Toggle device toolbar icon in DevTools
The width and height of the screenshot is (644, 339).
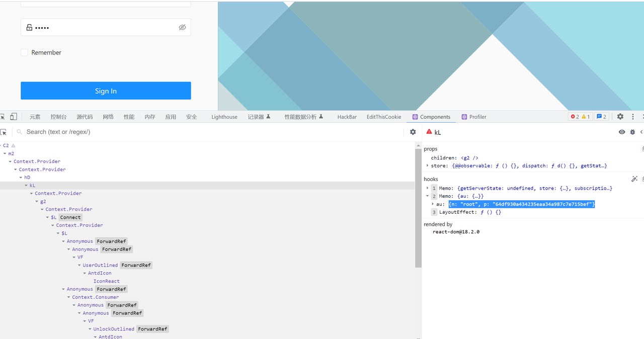tap(14, 117)
